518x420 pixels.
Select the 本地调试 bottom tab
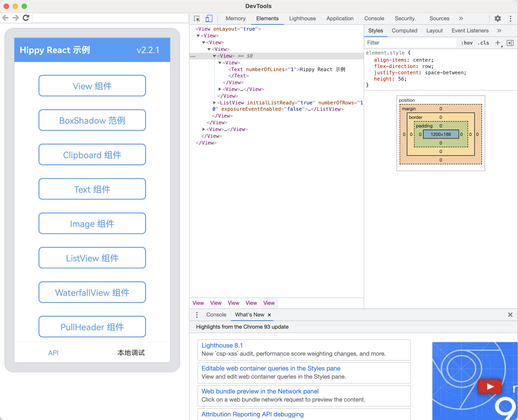pyautogui.click(x=131, y=353)
